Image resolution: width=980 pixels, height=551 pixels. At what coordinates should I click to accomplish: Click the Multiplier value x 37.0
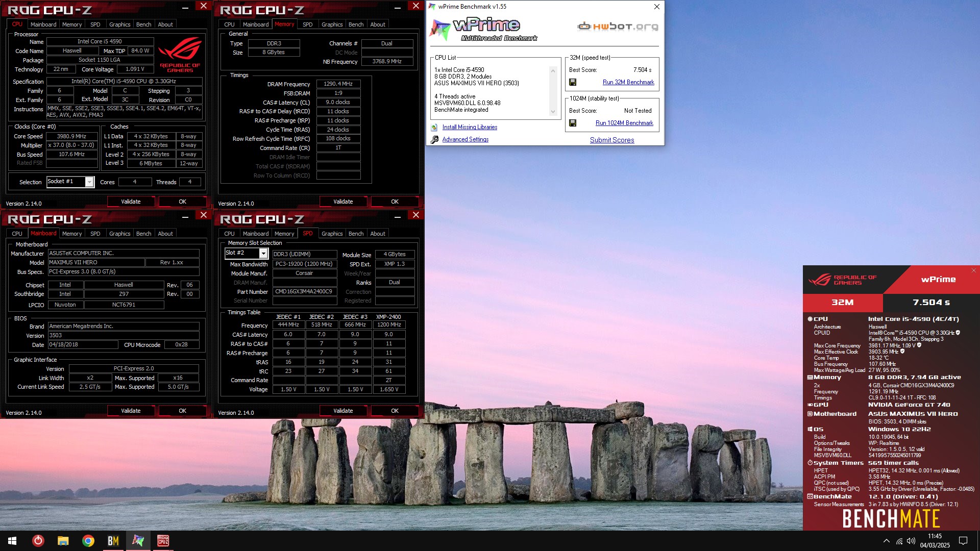[x=72, y=145]
